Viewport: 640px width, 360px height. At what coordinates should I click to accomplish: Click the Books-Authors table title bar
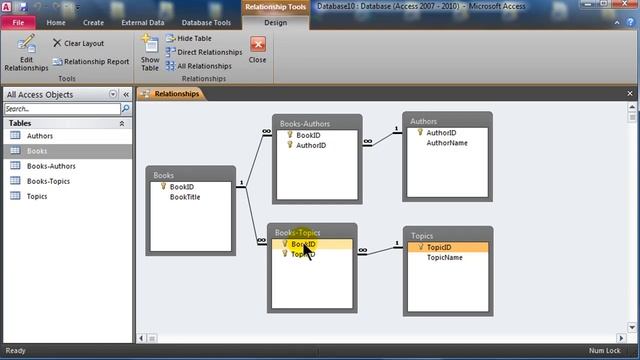point(317,123)
